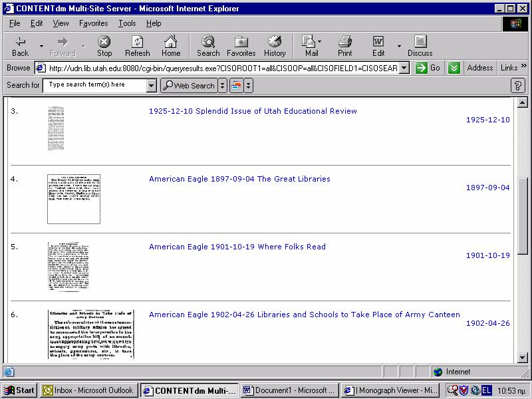Expand the Edit button dropdown arrow
532x399 pixels.
(x=399, y=47)
